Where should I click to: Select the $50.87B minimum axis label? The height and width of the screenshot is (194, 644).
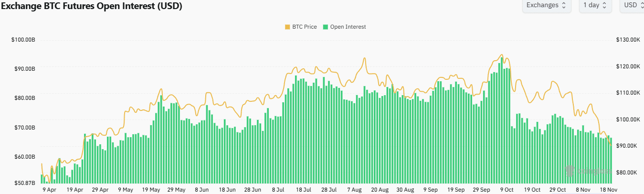[23, 183]
